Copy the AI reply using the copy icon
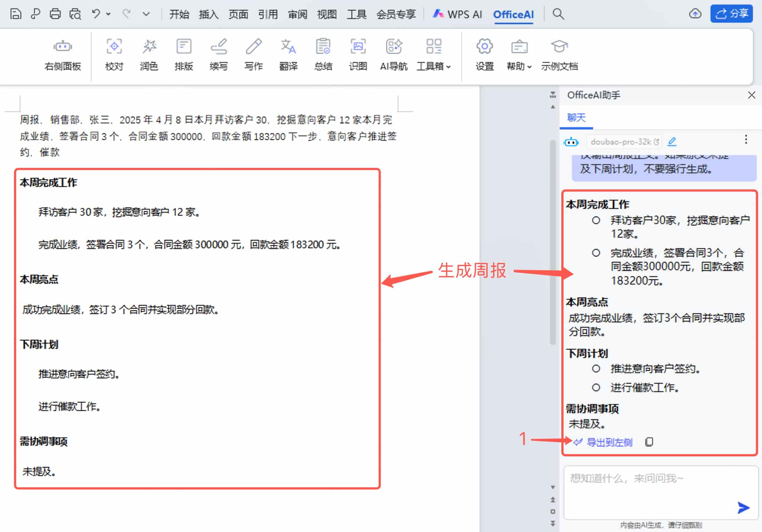 click(649, 442)
